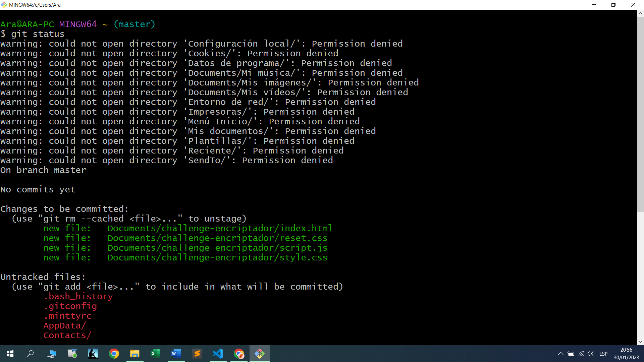Click the 'On branch master' line
644x362 pixels.
[43, 170]
